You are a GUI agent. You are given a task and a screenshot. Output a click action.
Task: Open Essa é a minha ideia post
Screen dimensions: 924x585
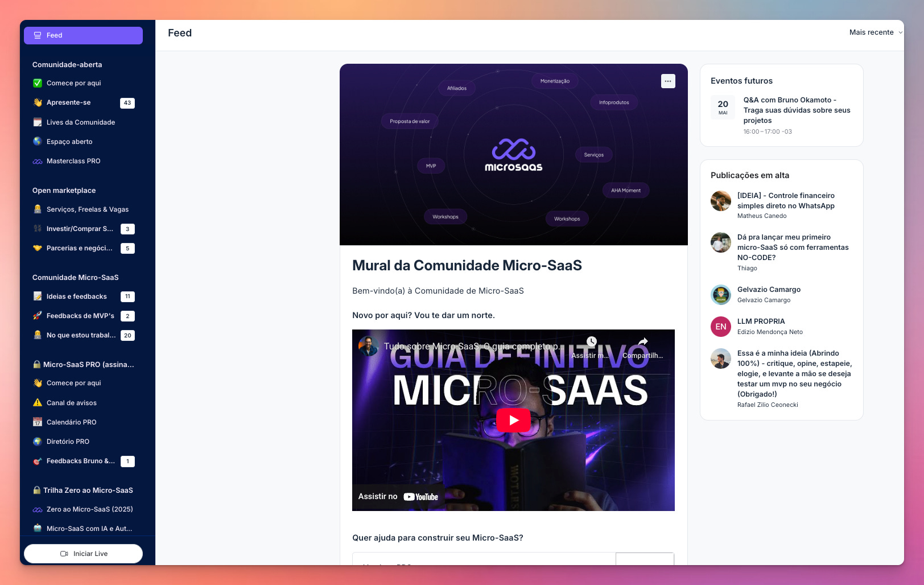click(794, 374)
